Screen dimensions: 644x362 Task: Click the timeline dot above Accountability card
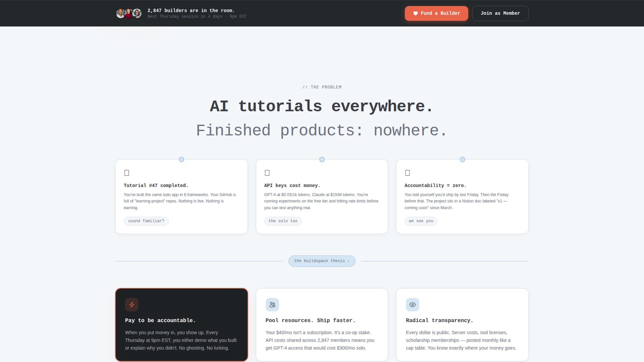[x=462, y=160]
